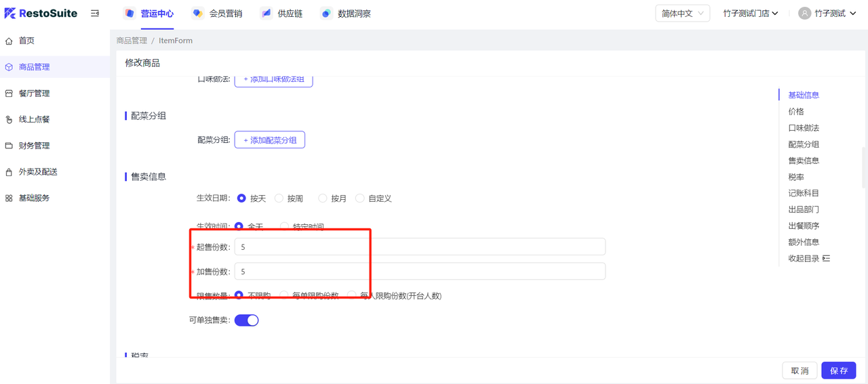The height and width of the screenshot is (384, 868).
Task: Jump to 基础信息 anchor
Action: 804,95
